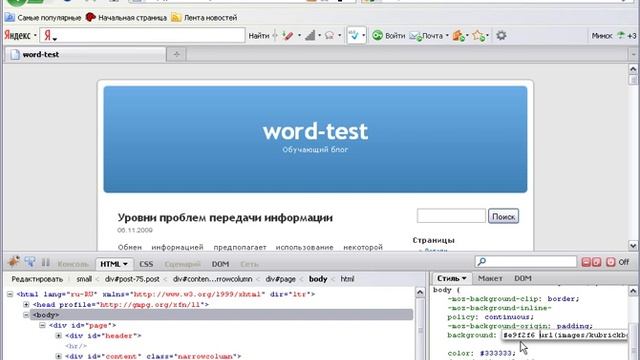Switch to Firebug Консоль tab
The height and width of the screenshot is (360, 640).
(73, 264)
